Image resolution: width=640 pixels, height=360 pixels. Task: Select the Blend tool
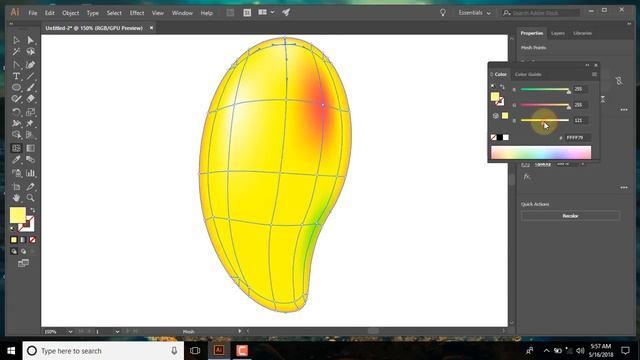coord(31,160)
